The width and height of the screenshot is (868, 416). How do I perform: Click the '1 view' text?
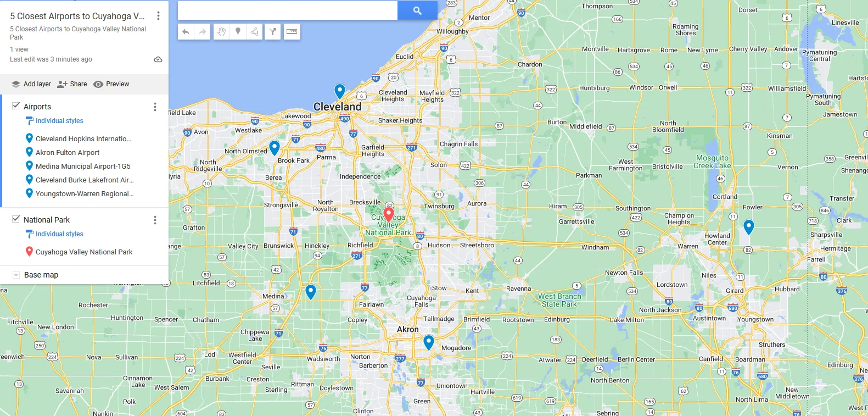[19, 49]
